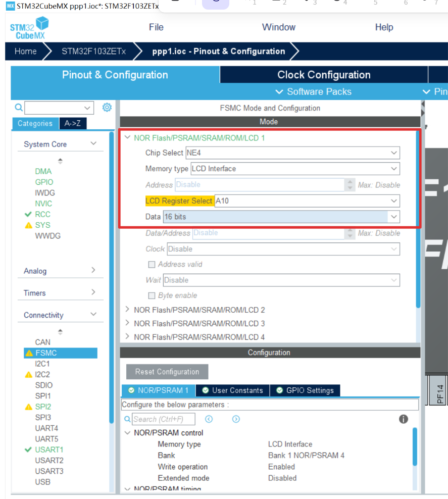Click the Address stepper up arrow
Viewport: 448px width, 499px height.
coord(350,182)
